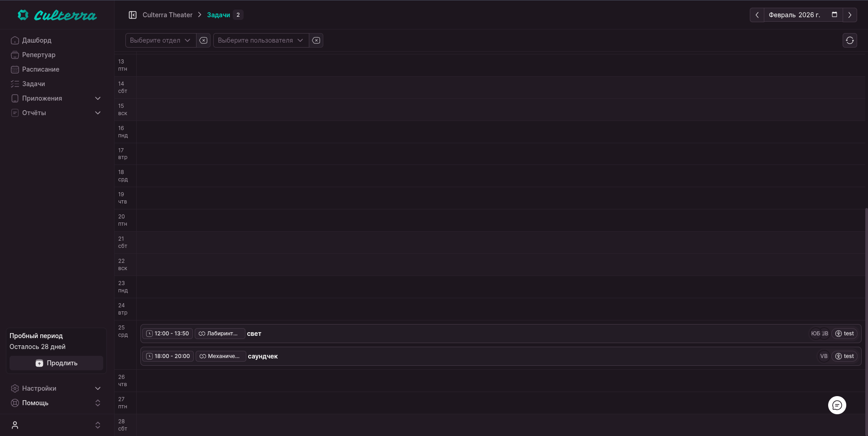
Task: Clear the user filter
Action: pos(316,40)
